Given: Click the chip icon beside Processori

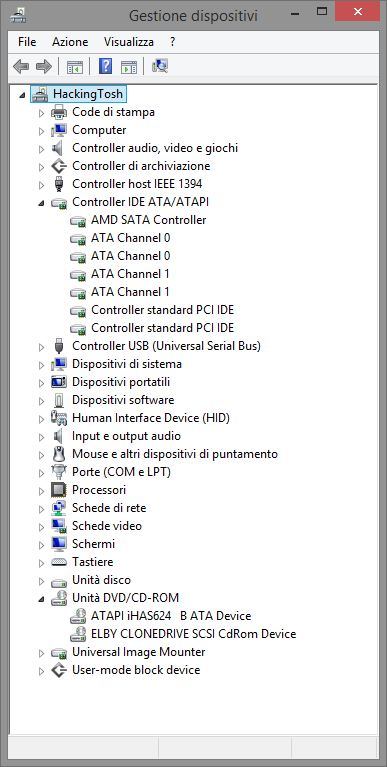Looking at the screenshot, I should pyautogui.click(x=59, y=490).
